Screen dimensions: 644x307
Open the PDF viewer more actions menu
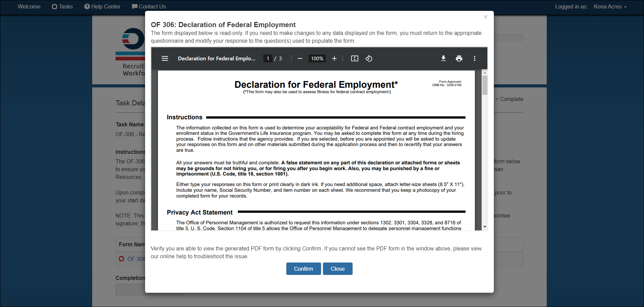475,59
